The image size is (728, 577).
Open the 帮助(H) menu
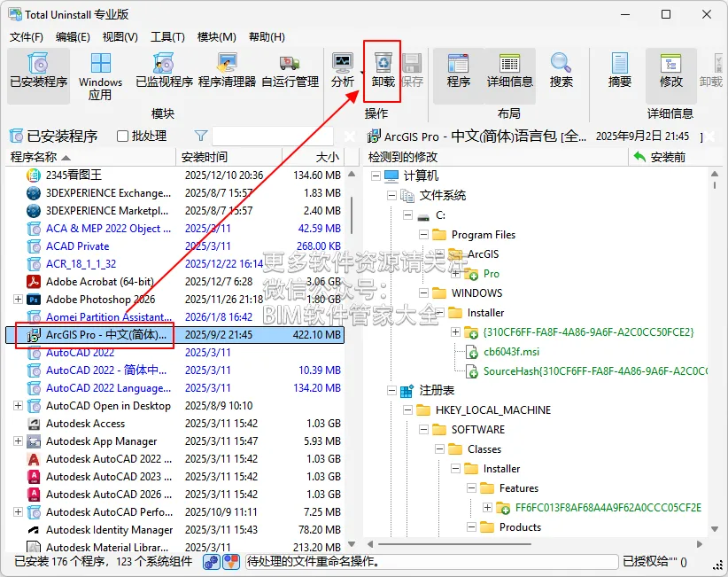[x=267, y=36]
